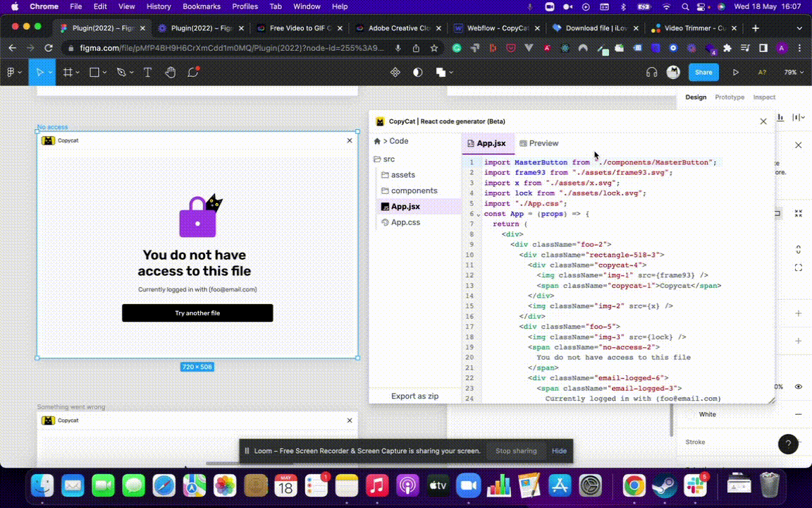Image resolution: width=812 pixels, height=508 pixels.
Task: Open the Chrome extensions puzzle icon
Action: (x=727, y=48)
